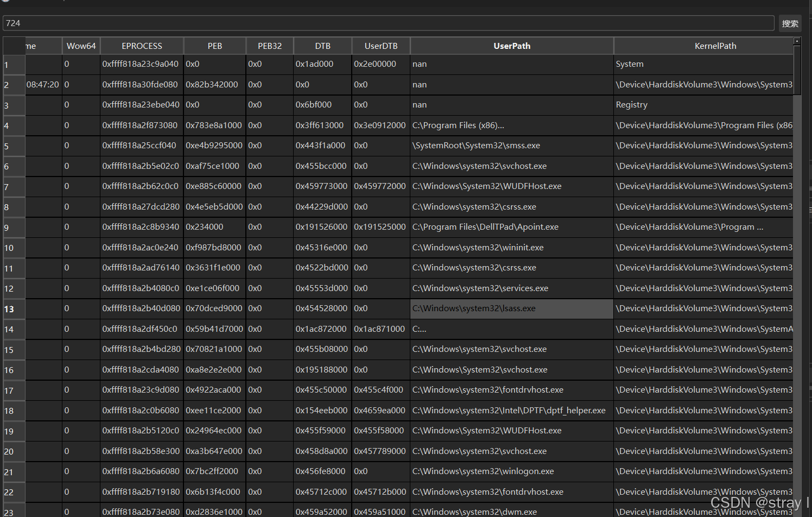Select row header number 1
The width and height of the screenshot is (812, 517).
[x=14, y=65]
